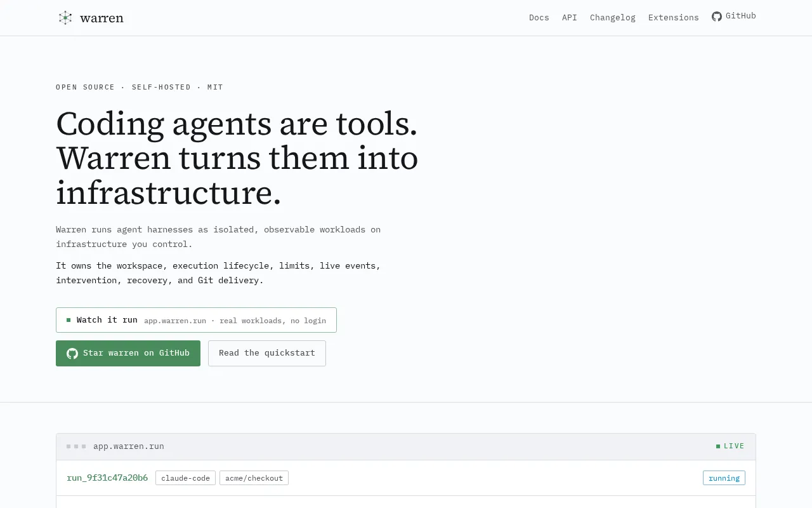Click Star warren on GitHub button
The width and height of the screenshot is (812, 508).
pos(128,353)
